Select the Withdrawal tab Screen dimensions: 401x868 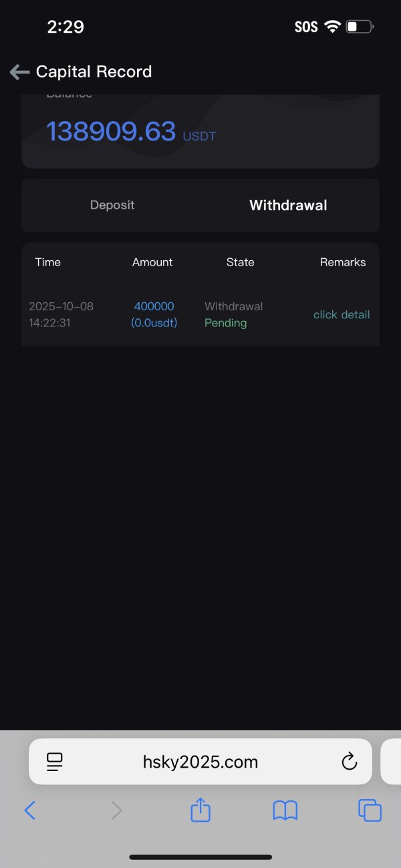coord(288,205)
